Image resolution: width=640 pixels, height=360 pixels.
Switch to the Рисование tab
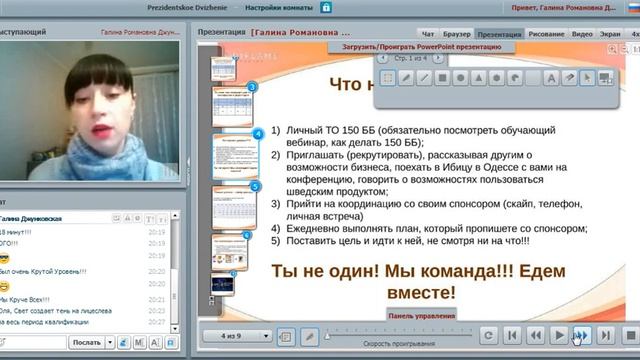(546, 34)
